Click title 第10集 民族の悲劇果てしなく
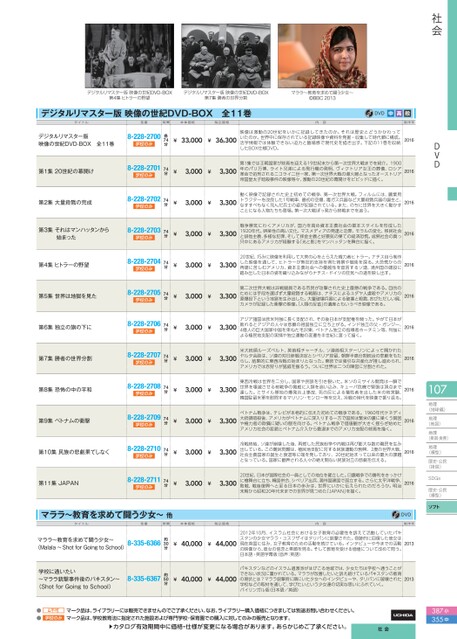Image resolution: width=457 pixels, height=639 pixels. tap(74, 452)
